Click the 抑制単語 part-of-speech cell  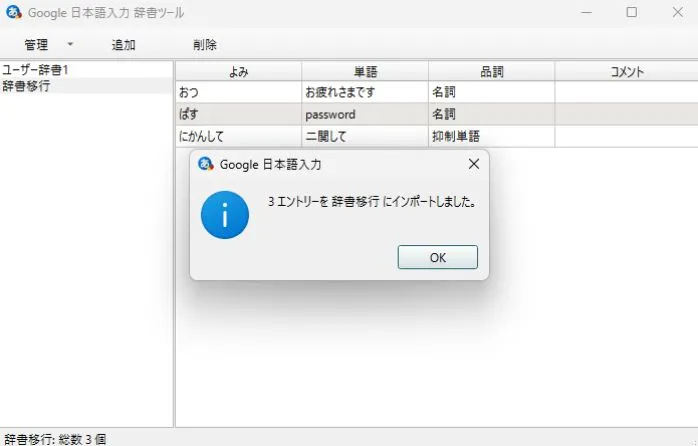(491, 136)
